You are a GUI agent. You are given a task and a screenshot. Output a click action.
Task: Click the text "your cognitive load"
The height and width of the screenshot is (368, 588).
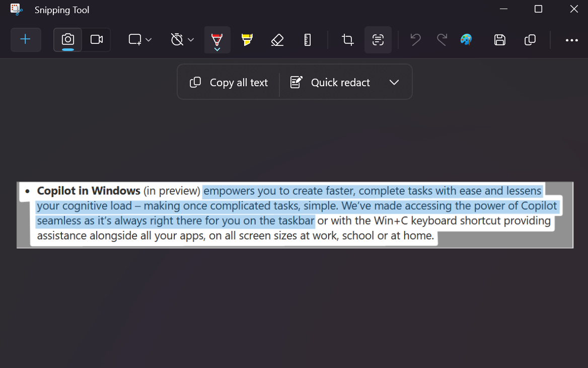(85, 206)
